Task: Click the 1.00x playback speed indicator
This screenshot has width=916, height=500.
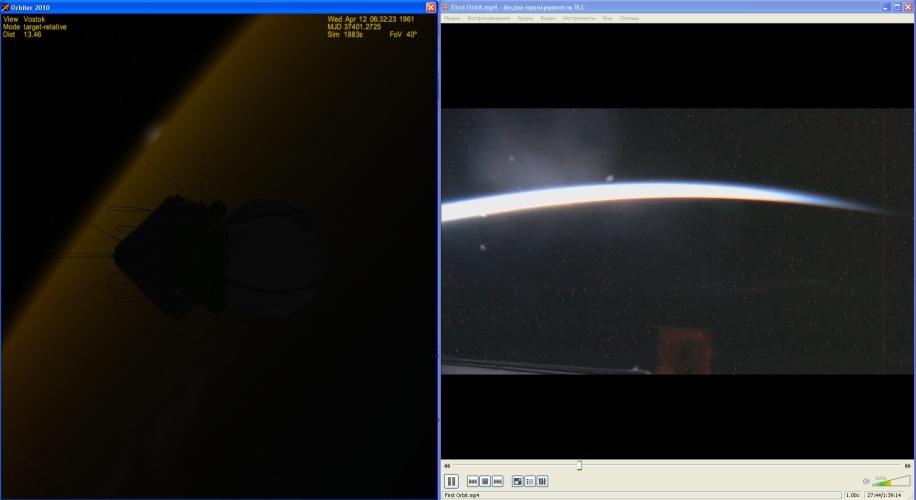Action: 852,495
